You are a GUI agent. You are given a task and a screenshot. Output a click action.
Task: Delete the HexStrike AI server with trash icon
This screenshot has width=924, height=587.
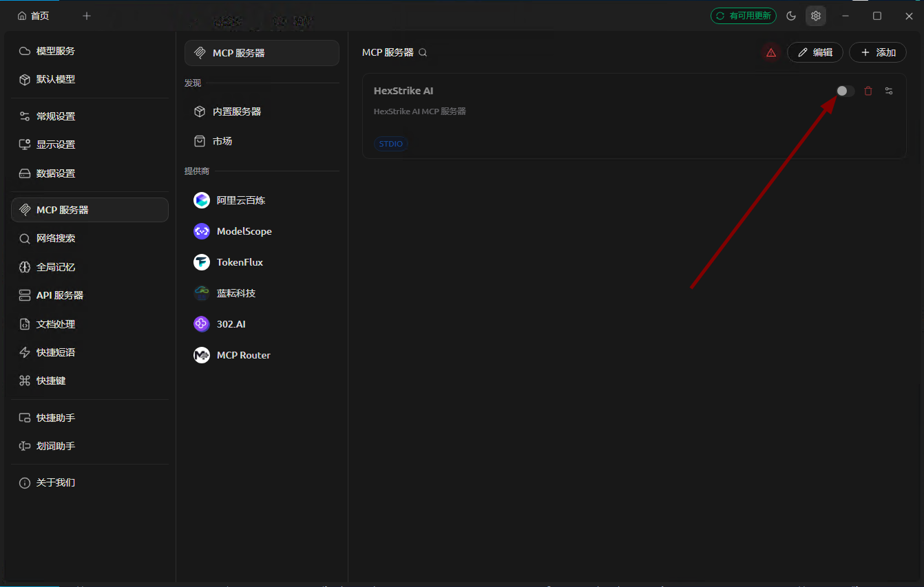[868, 91]
